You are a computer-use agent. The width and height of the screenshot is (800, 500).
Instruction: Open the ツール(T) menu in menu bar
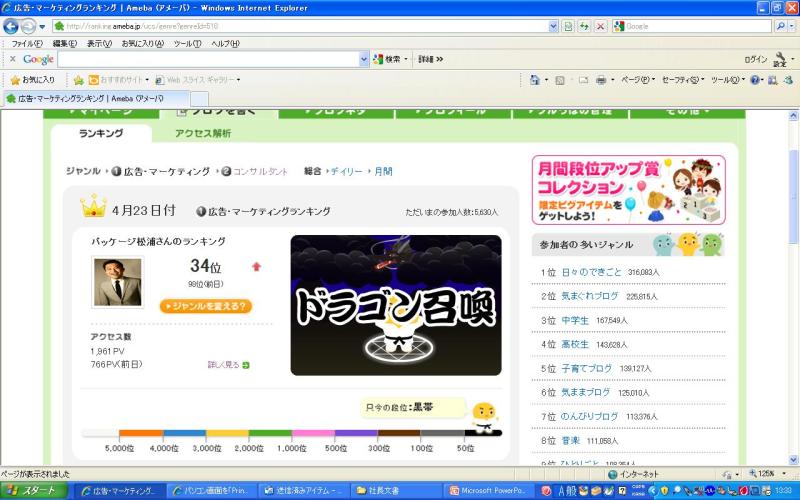pos(187,43)
